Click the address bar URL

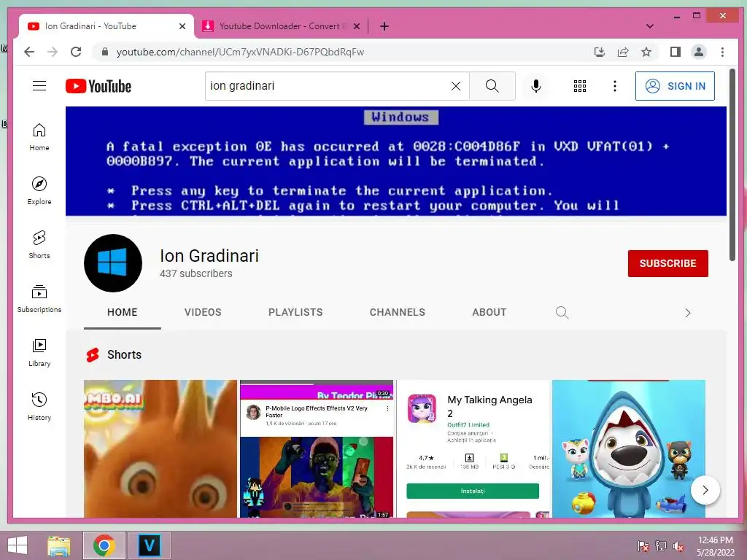[x=240, y=52]
